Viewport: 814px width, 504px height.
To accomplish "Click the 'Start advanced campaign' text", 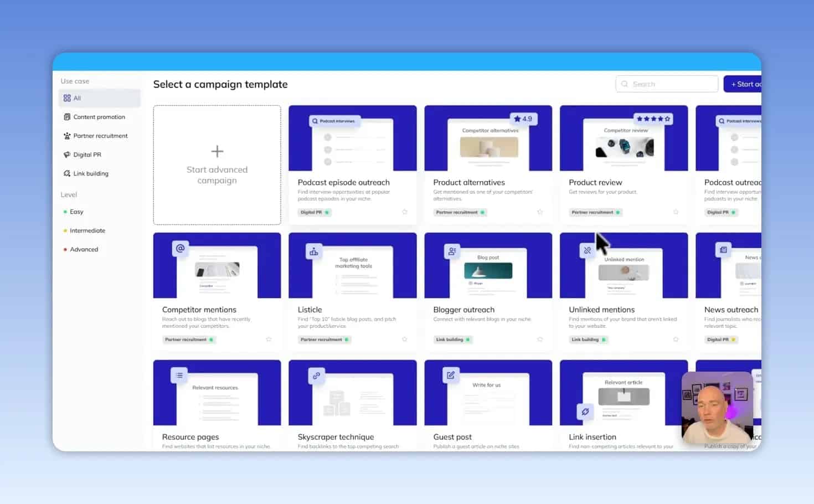I will click(217, 175).
